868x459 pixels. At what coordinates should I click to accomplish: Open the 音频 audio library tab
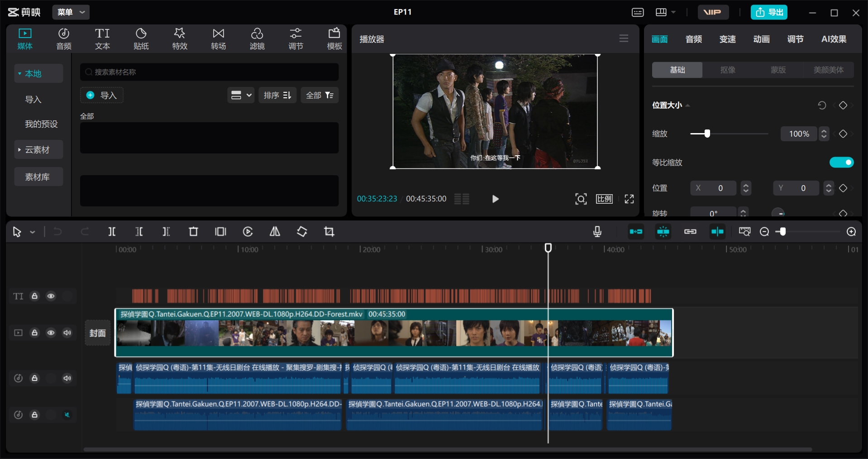coord(64,39)
